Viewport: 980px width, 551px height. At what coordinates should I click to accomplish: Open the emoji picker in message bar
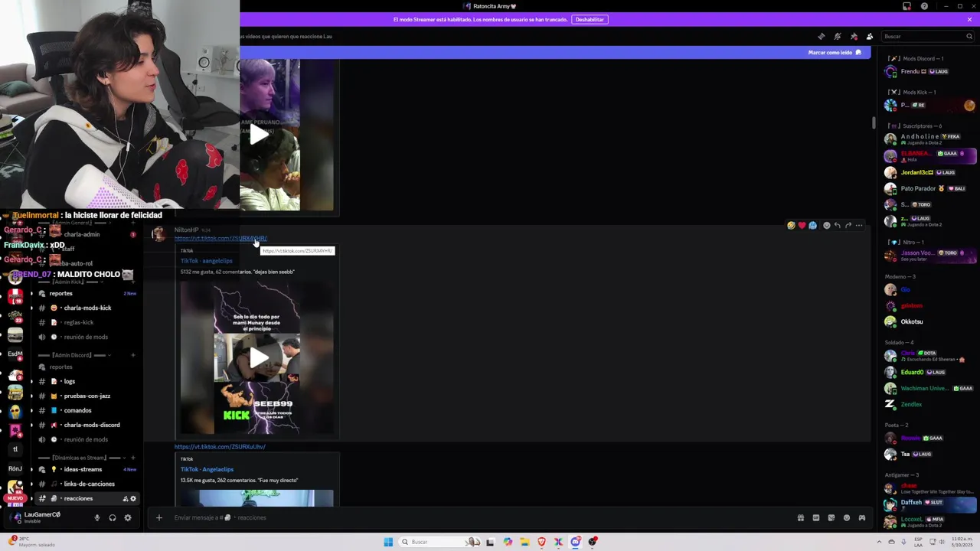click(847, 517)
